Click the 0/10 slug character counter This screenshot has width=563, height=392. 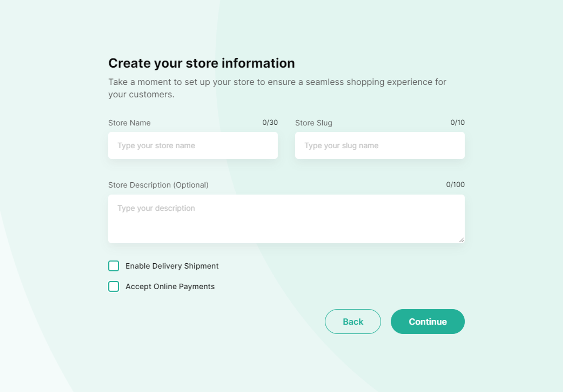(x=457, y=122)
